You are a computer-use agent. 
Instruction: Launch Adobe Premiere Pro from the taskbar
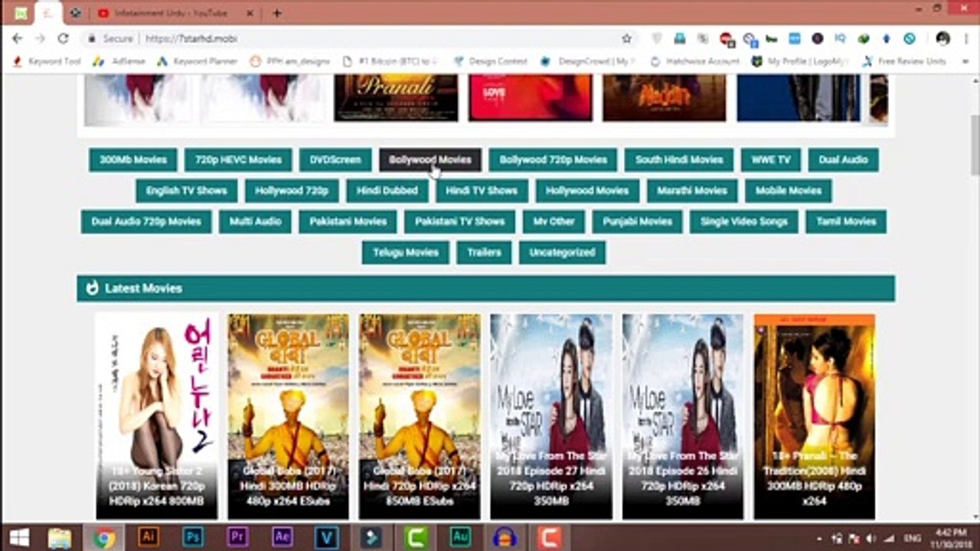237,537
